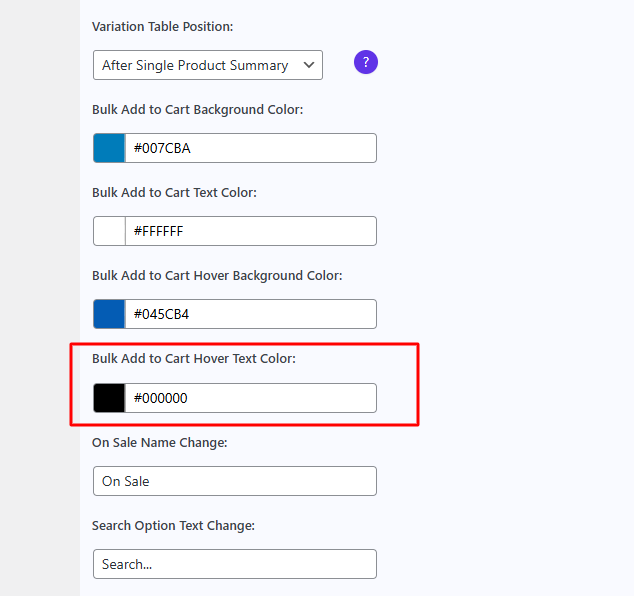Click into the #045CB4 hex field

coord(250,314)
